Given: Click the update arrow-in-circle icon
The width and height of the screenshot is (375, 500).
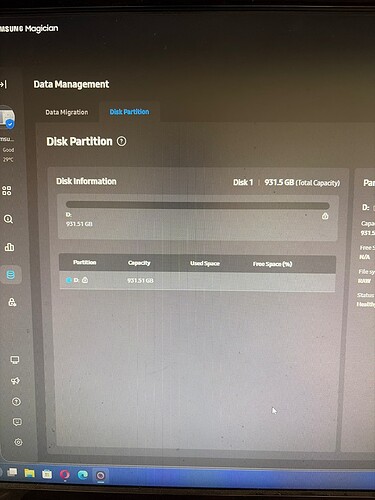Looking at the screenshot, I should 16,402.
